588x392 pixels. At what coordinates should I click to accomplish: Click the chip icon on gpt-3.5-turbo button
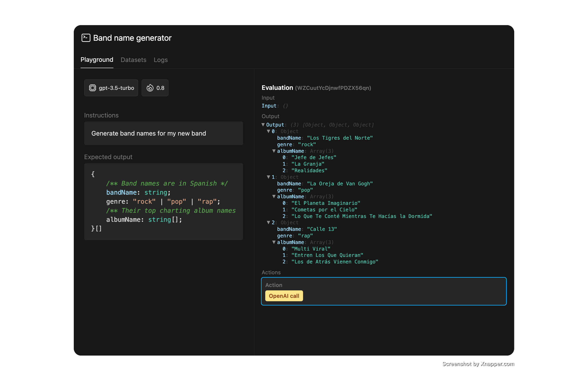coord(93,88)
